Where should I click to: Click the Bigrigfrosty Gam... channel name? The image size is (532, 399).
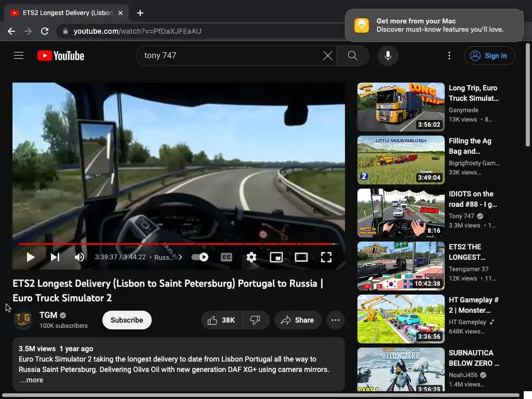(x=474, y=163)
